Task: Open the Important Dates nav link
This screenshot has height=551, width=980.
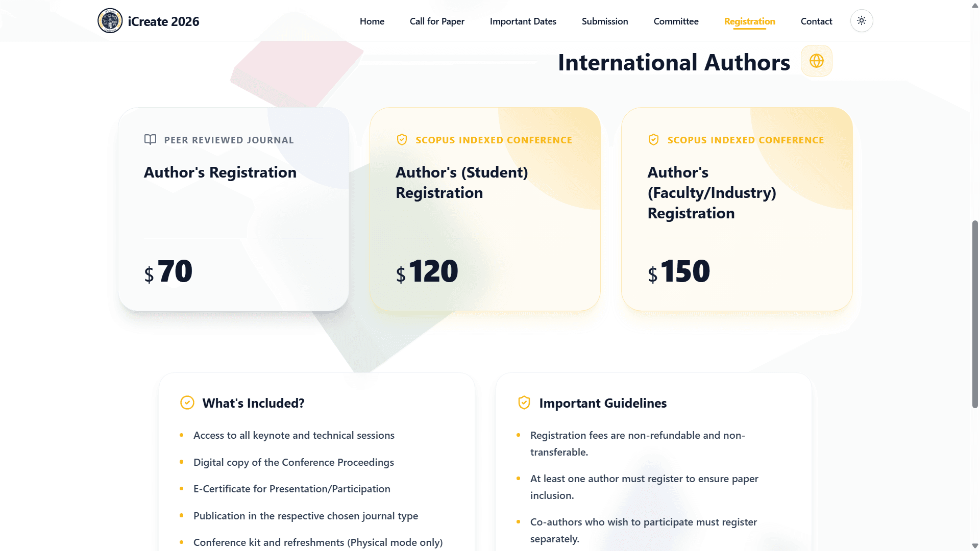Action: [523, 21]
